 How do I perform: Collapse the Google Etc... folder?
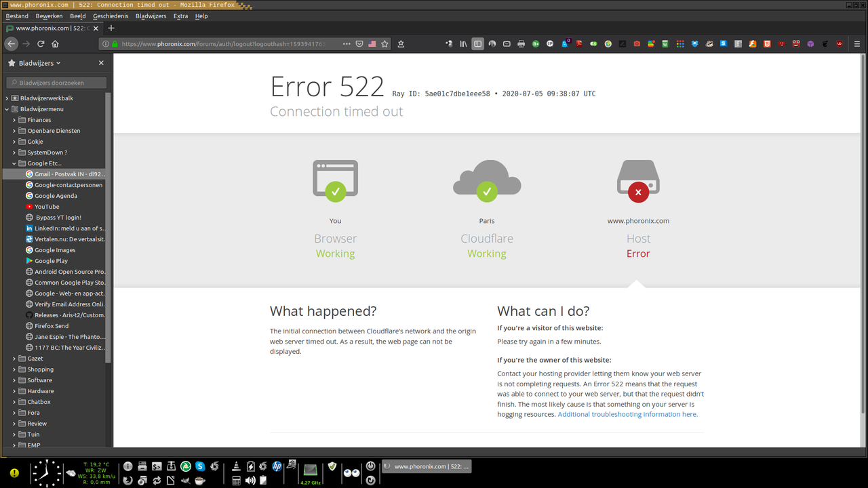[14, 163]
